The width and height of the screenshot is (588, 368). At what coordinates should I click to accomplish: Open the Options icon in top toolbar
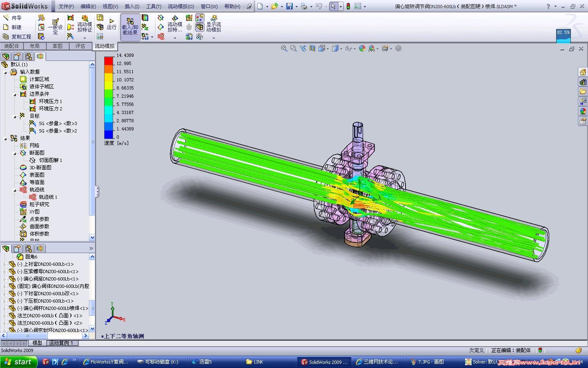point(358,6)
